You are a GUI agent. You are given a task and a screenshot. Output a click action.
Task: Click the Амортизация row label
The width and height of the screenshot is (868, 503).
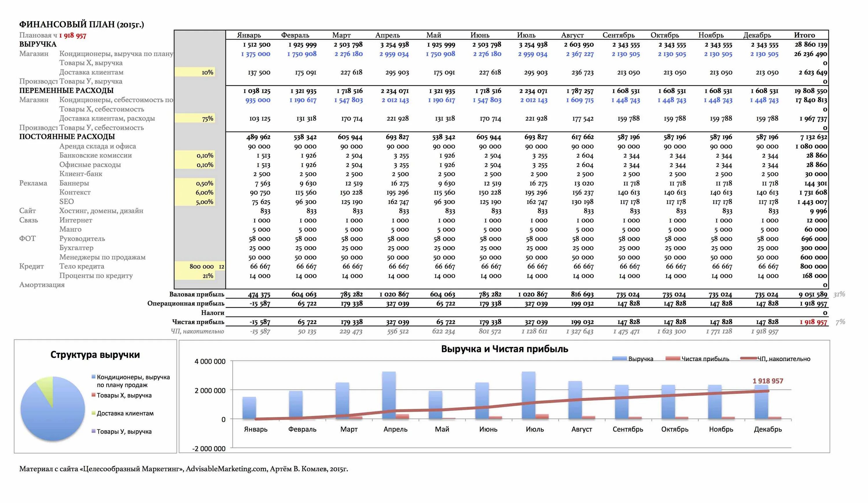tap(42, 285)
